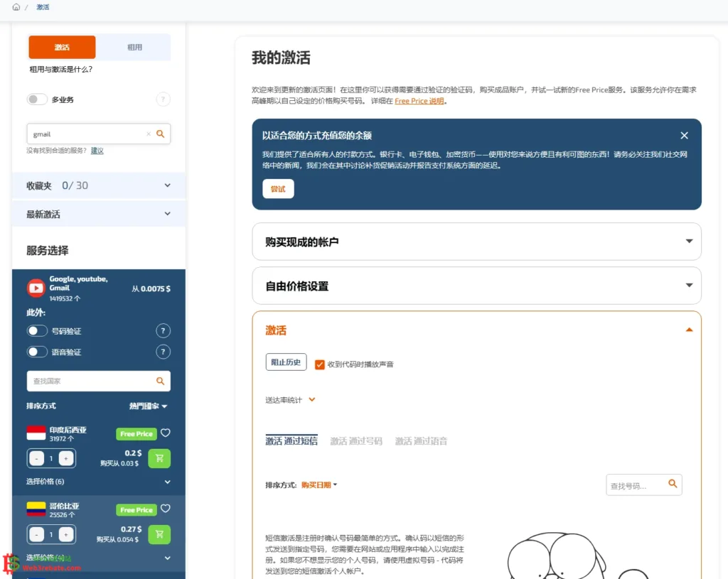Click help icon beside 语音验证
The height and width of the screenshot is (579, 728).
[163, 352]
